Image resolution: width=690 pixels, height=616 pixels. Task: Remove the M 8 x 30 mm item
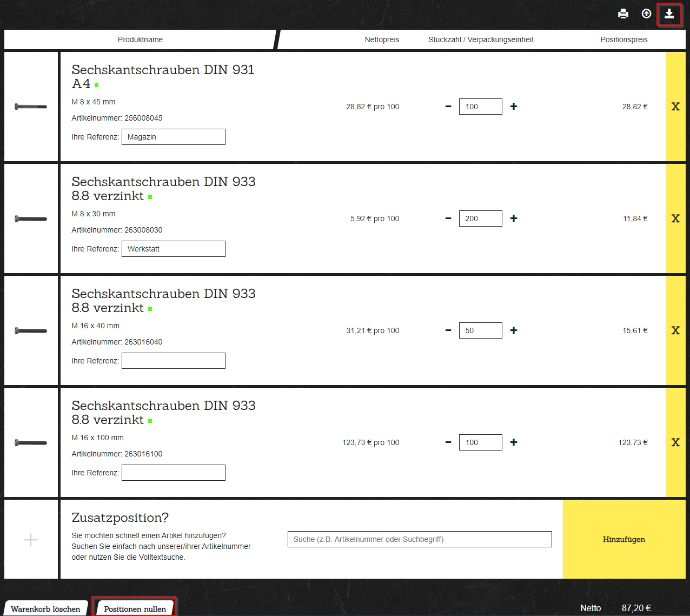point(675,218)
